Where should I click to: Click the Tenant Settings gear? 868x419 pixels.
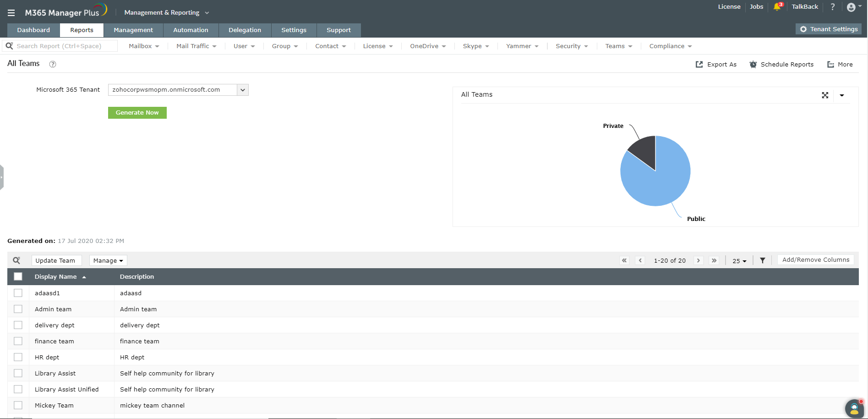click(x=803, y=29)
